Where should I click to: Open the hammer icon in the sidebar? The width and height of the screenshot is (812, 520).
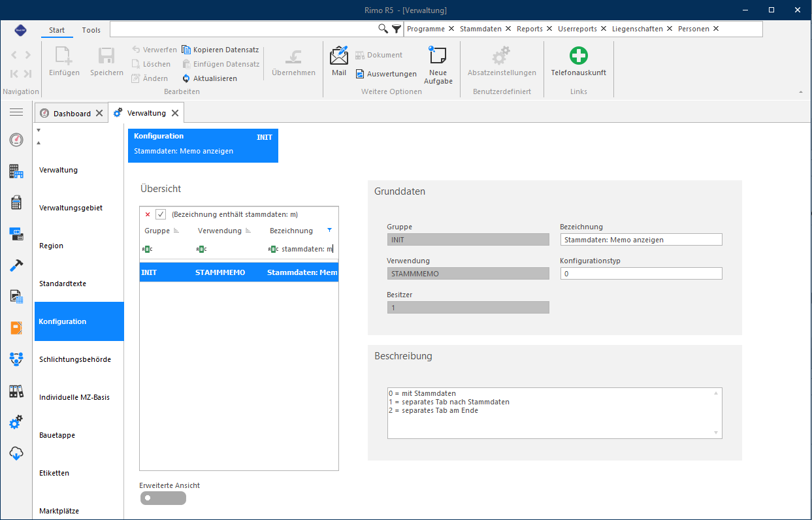16,265
